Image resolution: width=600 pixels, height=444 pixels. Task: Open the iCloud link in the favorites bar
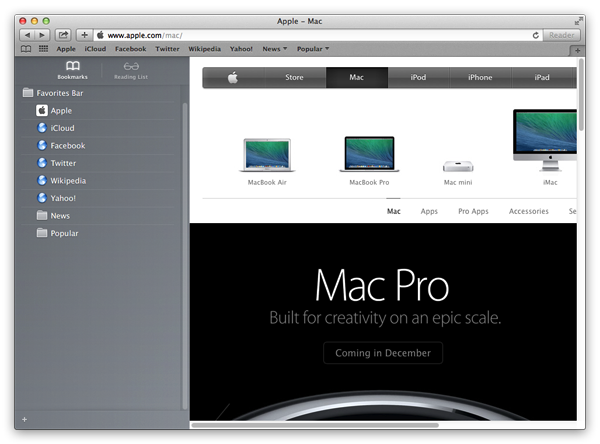95,49
